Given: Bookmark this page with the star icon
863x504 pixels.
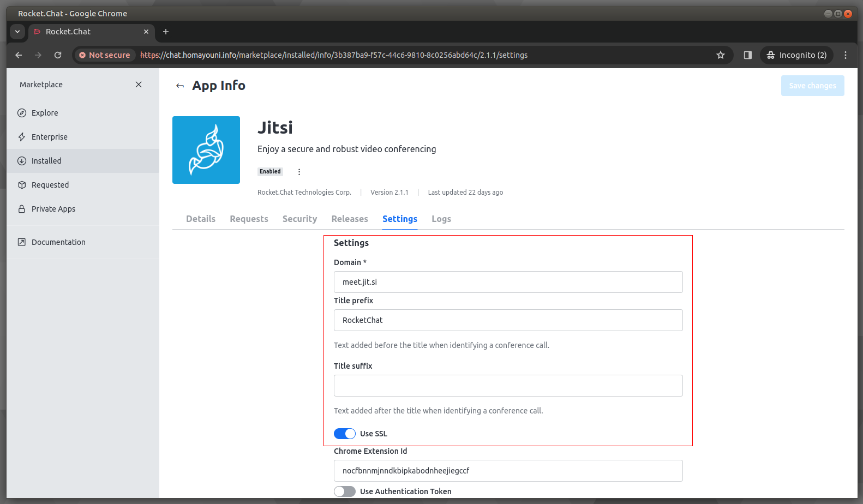Looking at the screenshot, I should (x=721, y=55).
